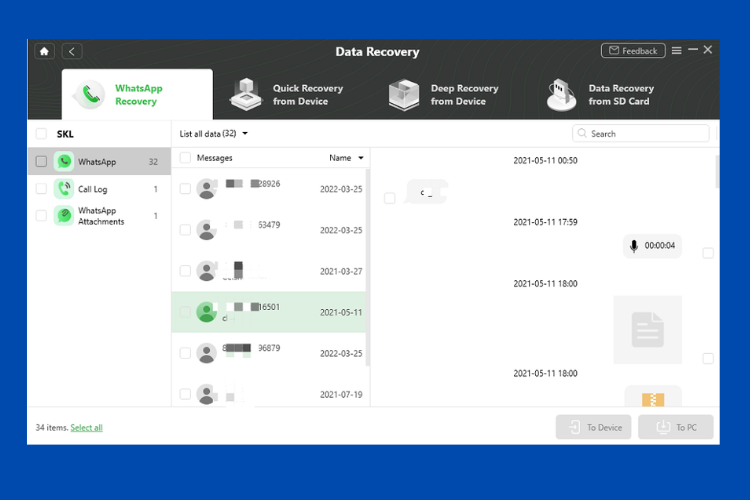Go to the home screen icon

click(44, 51)
